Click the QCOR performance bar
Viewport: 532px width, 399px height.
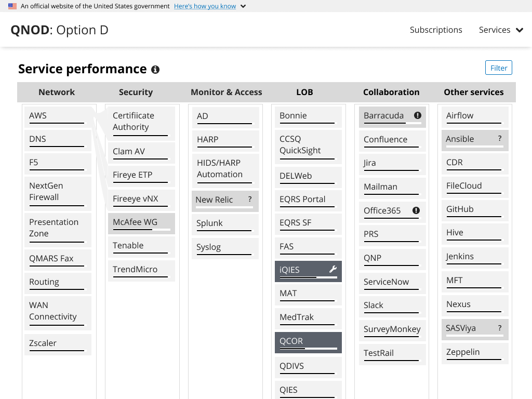pyautogui.click(x=308, y=349)
